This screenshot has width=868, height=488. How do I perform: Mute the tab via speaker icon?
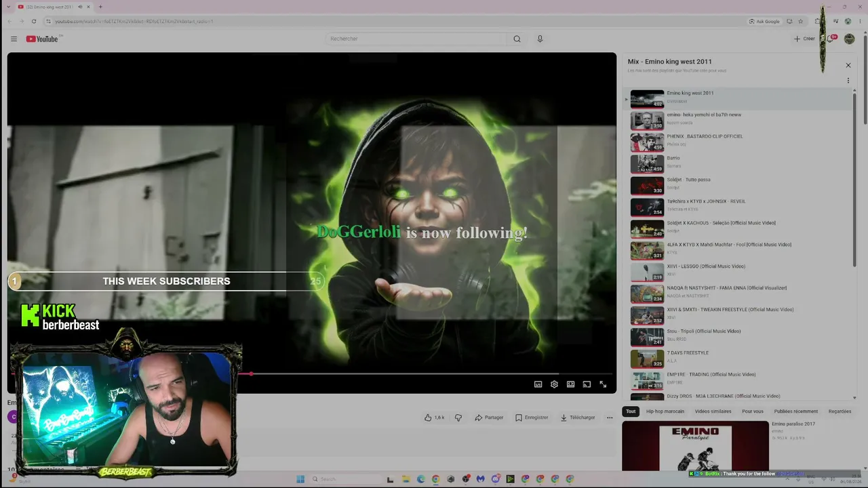coord(80,7)
